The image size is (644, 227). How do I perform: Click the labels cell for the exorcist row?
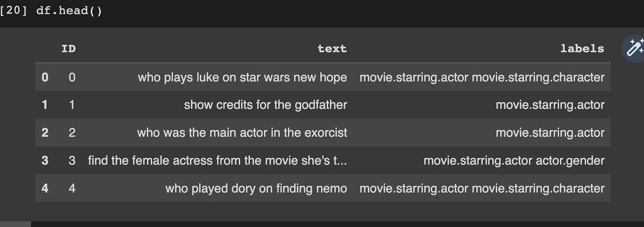click(x=550, y=133)
